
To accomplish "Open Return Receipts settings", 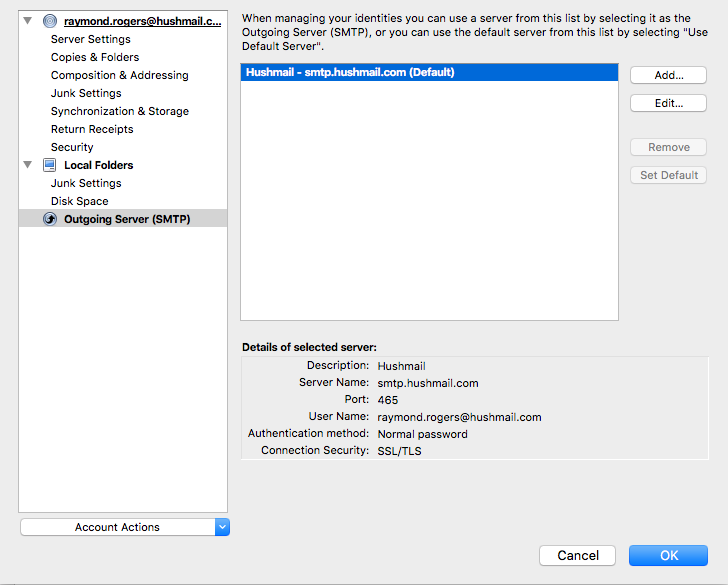I will [92, 129].
